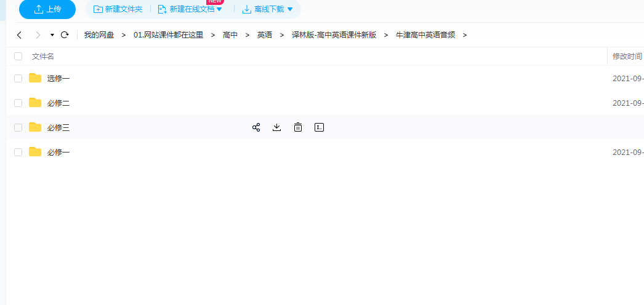Go back with the left arrow
This screenshot has height=305, width=644.
pos(19,35)
